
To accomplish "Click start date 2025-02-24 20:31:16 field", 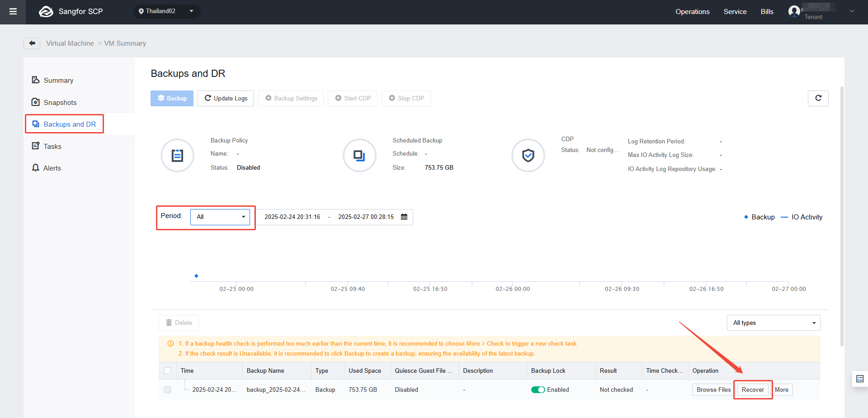I will pos(292,217).
